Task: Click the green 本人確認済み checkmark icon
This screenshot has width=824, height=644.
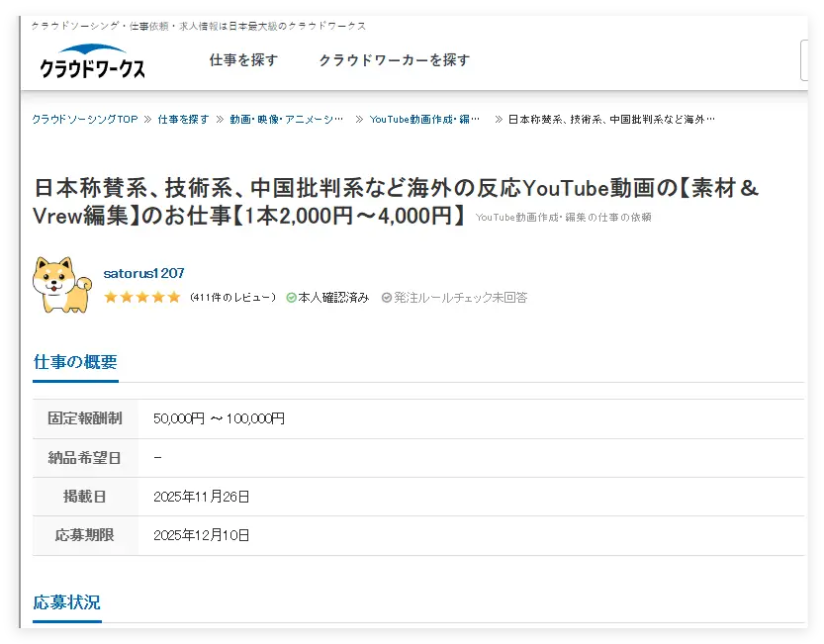Action: pyautogui.click(x=291, y=298)
